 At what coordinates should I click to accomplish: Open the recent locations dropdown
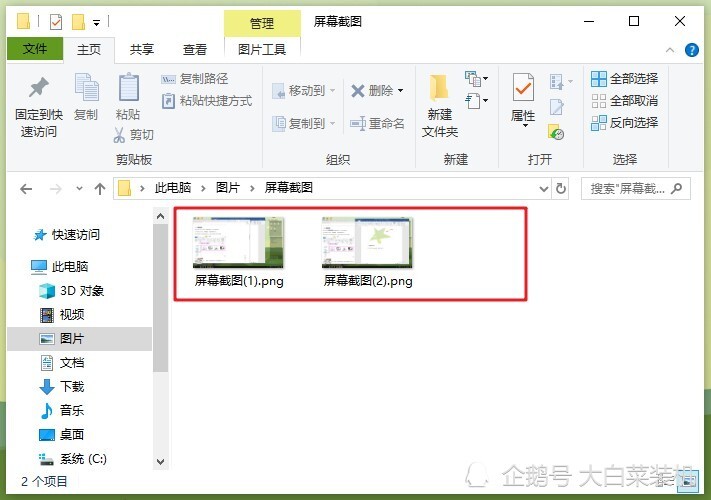click(79, 189)
